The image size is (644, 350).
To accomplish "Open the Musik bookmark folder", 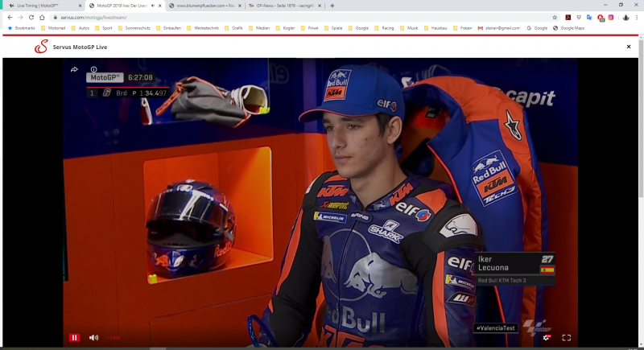I will [409, 28].
